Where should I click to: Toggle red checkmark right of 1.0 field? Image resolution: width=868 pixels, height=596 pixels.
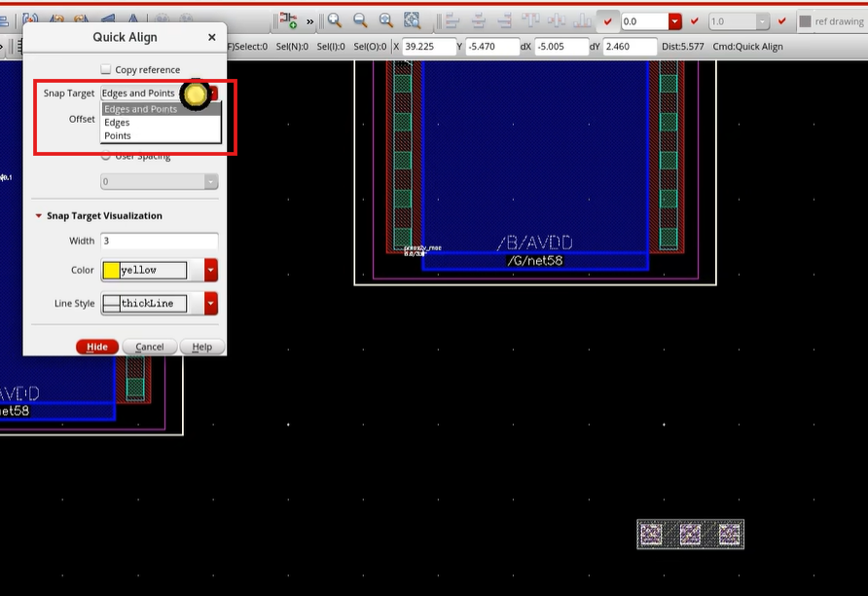782,21
